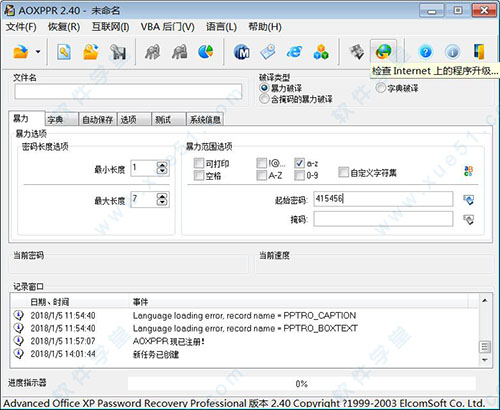Open the 互联网(I) menu
Image resolution: width=500 pixels, height=410 pixels.
[110, 27]
